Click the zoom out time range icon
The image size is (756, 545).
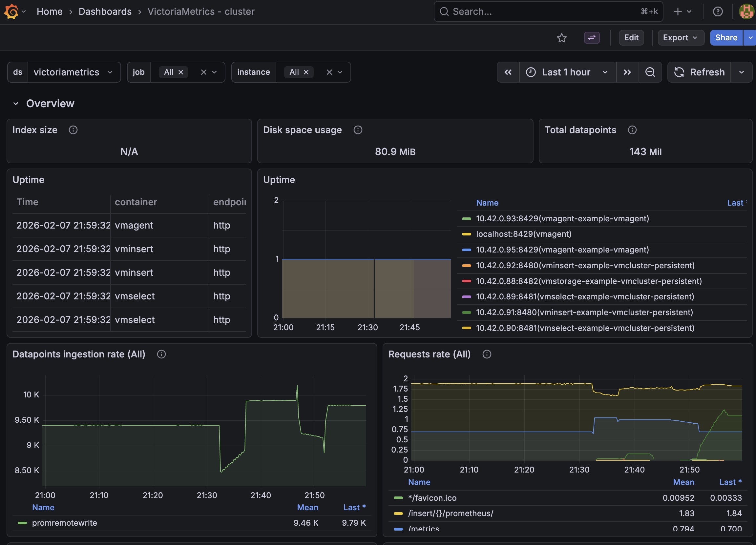[x=650, y=72]
